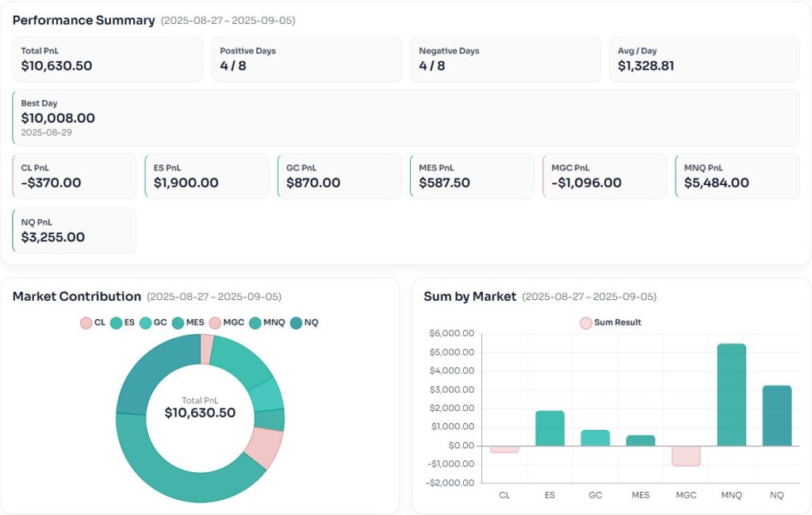Click the negative MGC bar

(686, 455)
